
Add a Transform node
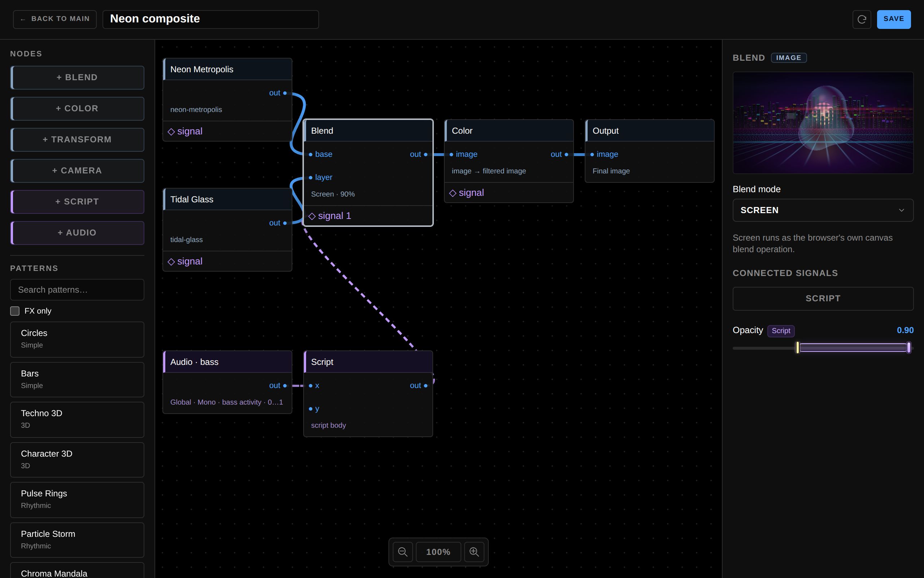pyautogui.click(x=77, y=139)
